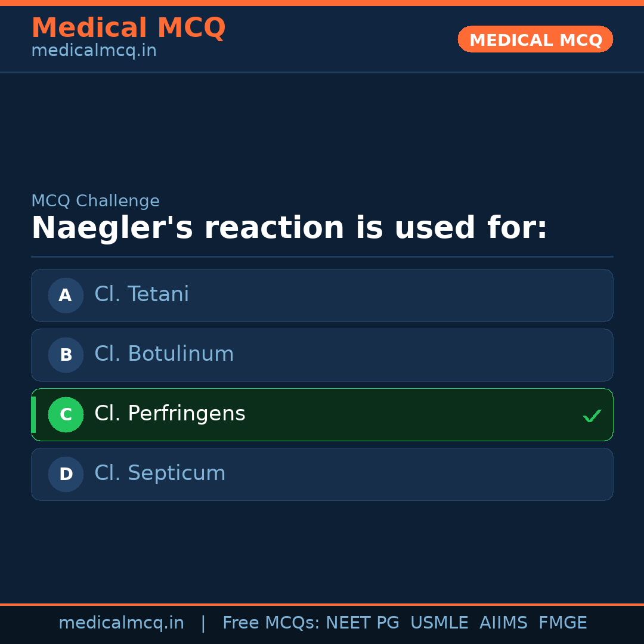
Task: Click the orange MEDICAL MCQ badge
Action: pyautogui.click(x=535, y=40)
